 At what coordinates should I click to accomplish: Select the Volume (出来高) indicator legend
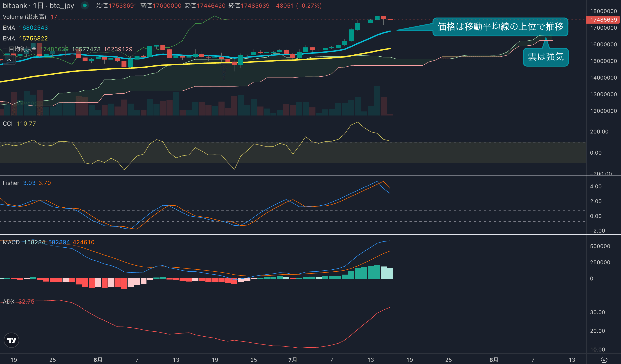[x=24, y=17]
